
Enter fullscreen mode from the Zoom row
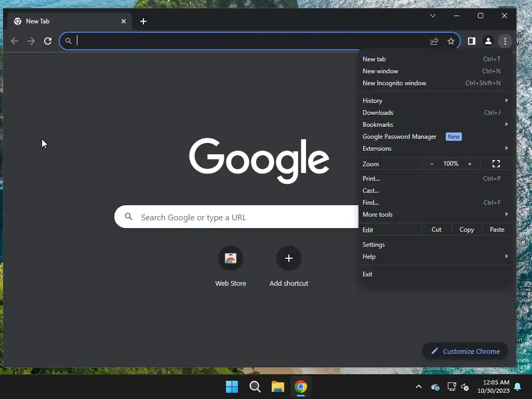pos(496,164)
